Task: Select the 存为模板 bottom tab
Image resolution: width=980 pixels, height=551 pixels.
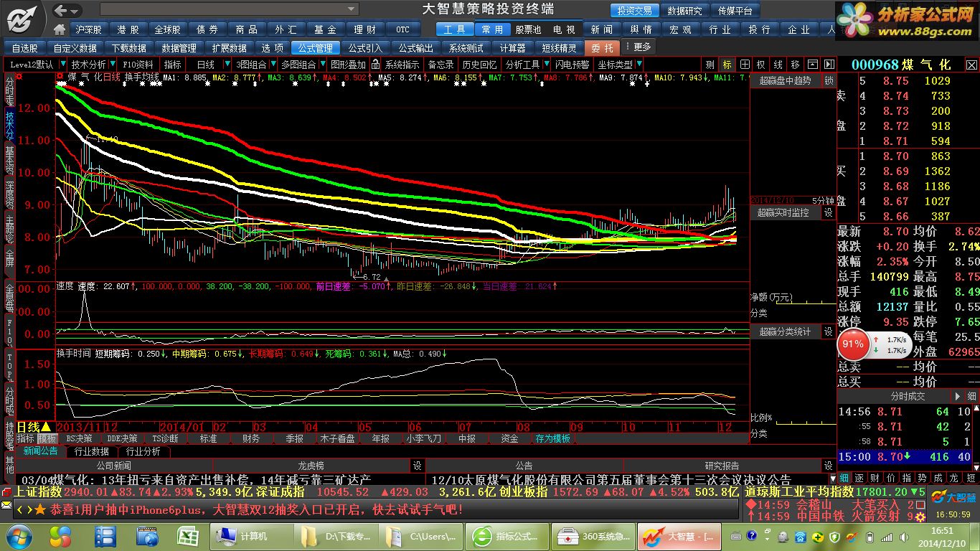Action: point(552,438)
